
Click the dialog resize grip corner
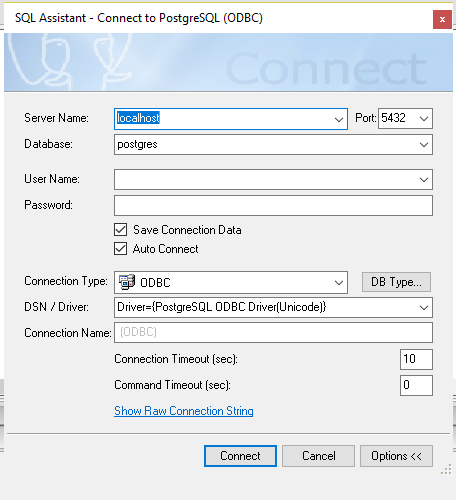tap(446, 469)
